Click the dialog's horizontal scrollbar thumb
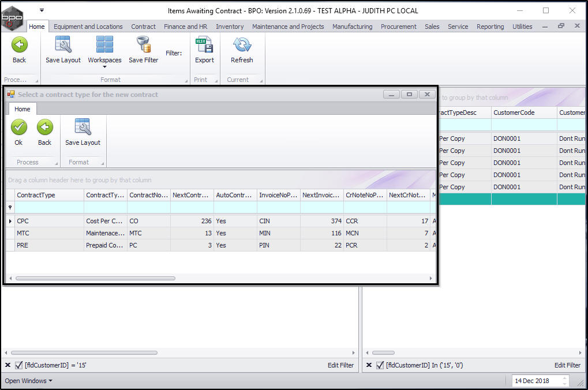 tap(95, 278)
